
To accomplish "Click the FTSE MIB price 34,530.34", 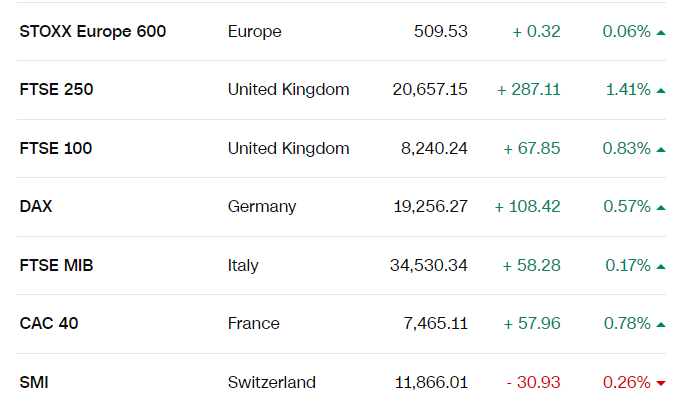I will (x=429, y=266).
